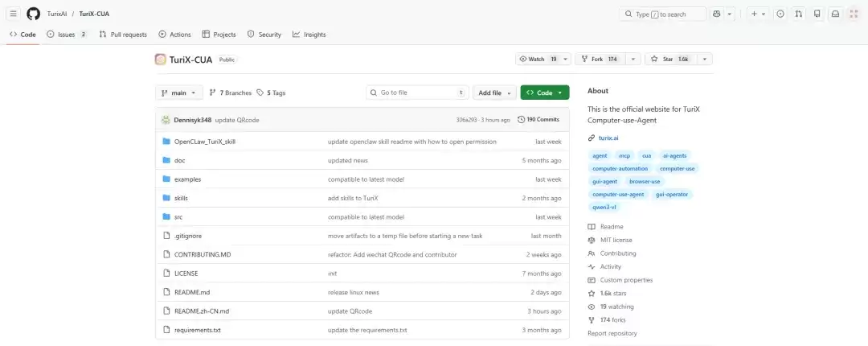Expand the Star lists dropdown arrow
Image resolution: width=868 pixels, height=346 pixels.
tap(705, 60)
